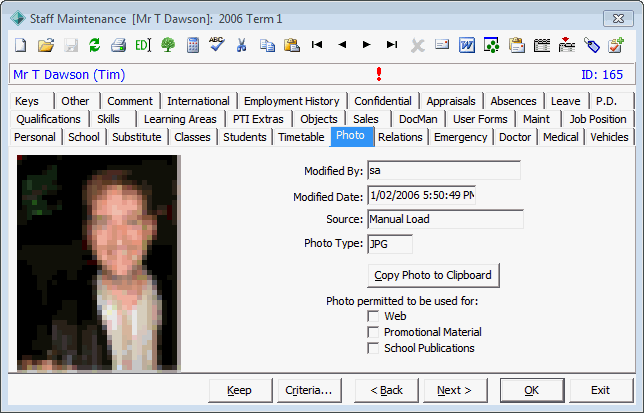Print using the printer icon
This screenshot has width=644, height=413.
pyautogui.click(x=119, y=45)
